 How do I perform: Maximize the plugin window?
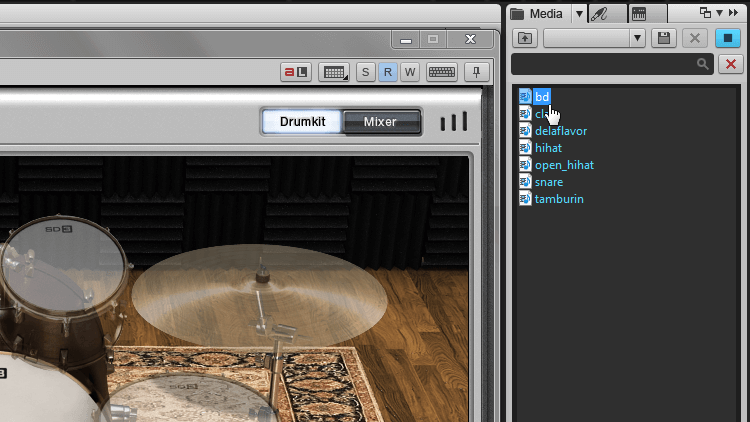[433, 40]
